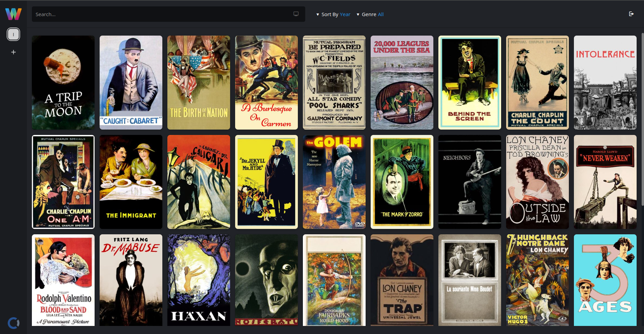Open The Golem poster

[x=334, y=182]
